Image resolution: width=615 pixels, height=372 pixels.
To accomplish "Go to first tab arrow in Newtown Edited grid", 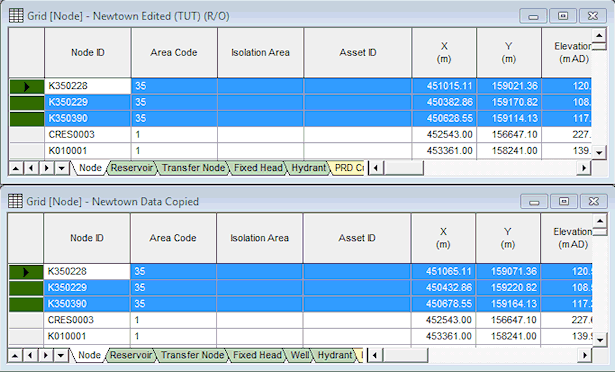I will tap(16, 168).
